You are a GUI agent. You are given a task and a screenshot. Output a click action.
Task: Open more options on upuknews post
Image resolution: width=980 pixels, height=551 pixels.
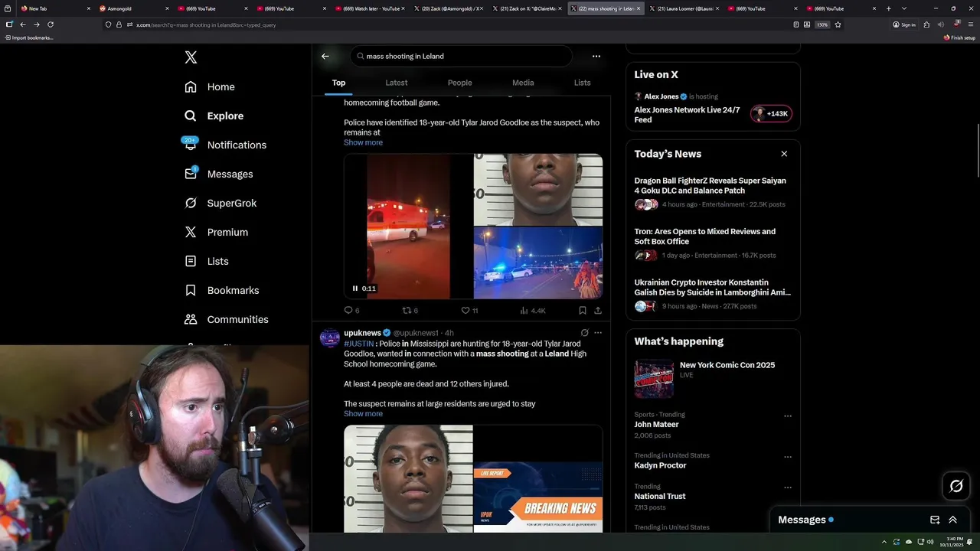(598, 333)
